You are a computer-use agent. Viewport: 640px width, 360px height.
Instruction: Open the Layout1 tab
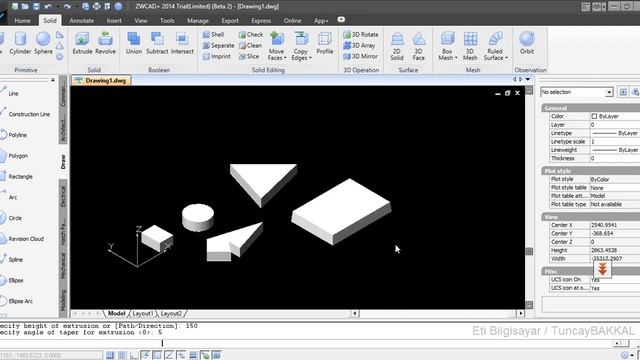(142, 313)
